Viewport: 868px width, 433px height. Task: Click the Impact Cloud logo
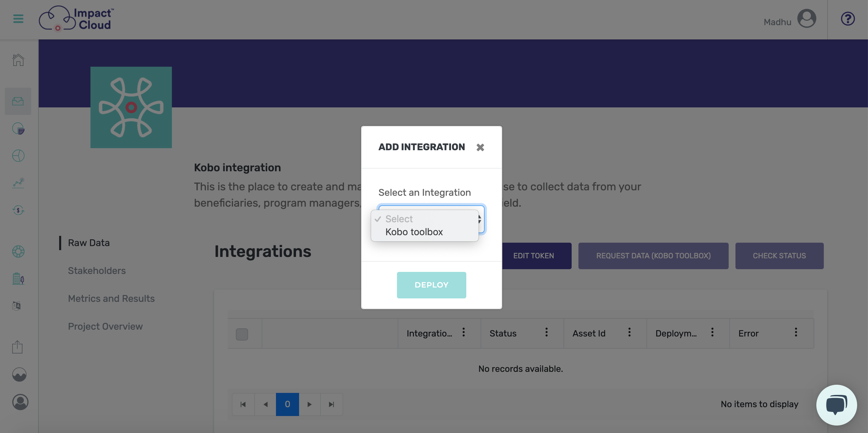coord(76,19)
